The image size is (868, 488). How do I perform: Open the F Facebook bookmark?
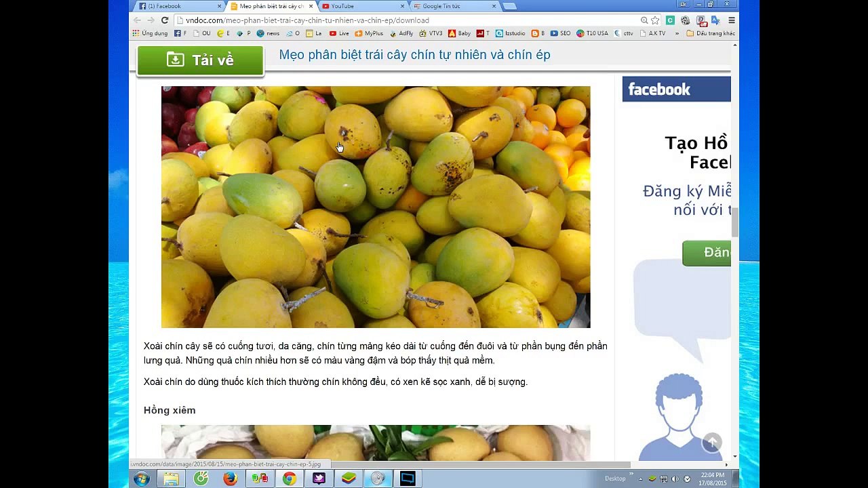(180, 33)
